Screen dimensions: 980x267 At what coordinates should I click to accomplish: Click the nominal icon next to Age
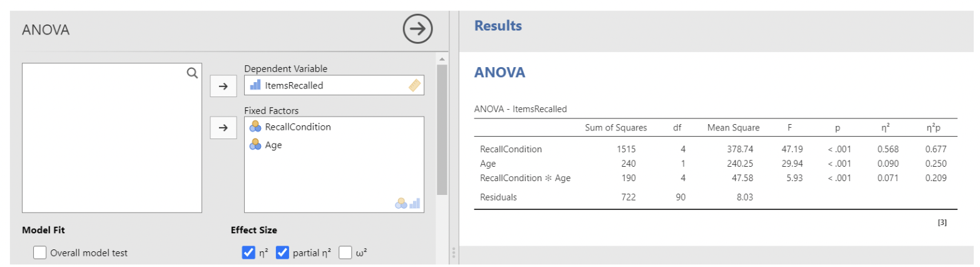click(255, 145)
